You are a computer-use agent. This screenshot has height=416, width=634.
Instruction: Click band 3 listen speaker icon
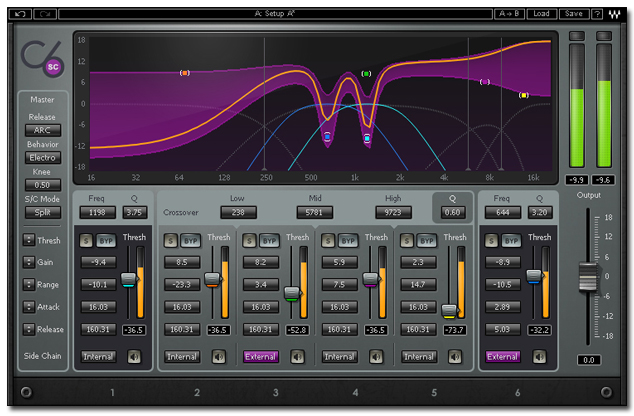tap(297, 357)
